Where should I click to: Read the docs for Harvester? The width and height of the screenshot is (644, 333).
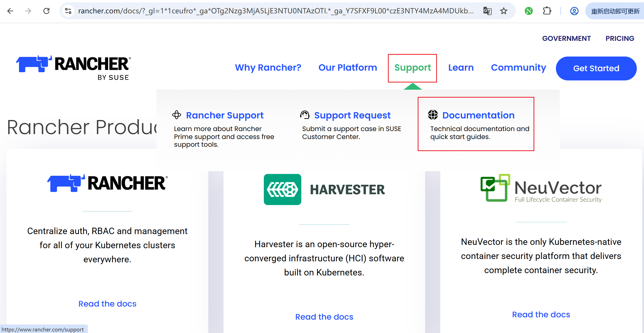point(324,317)
